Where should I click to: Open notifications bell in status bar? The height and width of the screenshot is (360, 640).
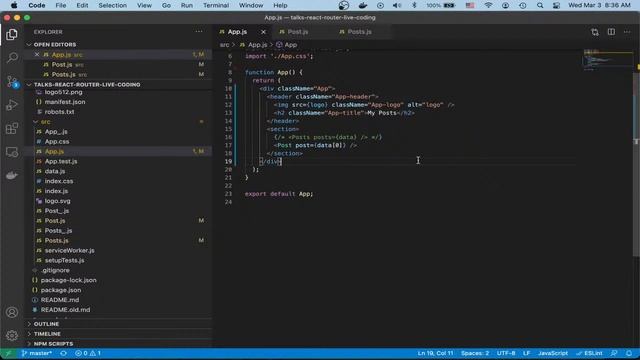629,353
